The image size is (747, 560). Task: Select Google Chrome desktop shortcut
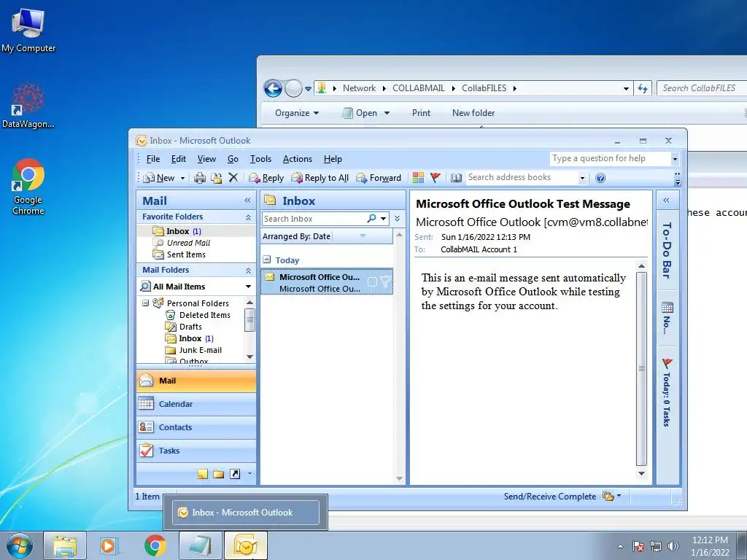28,187
